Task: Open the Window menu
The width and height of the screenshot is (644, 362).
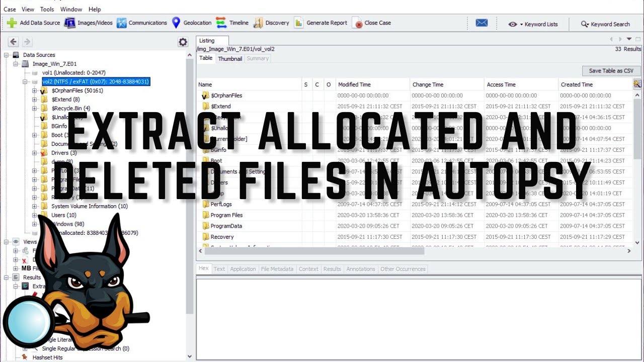Action: click(71, 9)
